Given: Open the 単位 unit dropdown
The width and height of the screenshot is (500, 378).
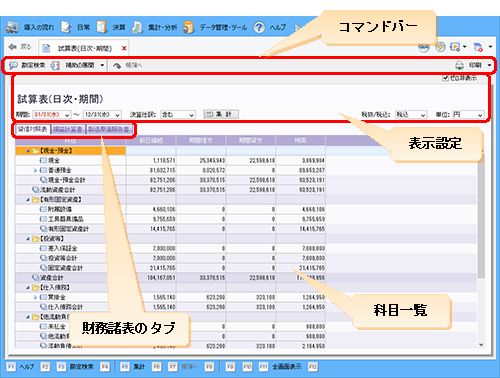Looking at the screenshot, I should click(x=480, y=115).
